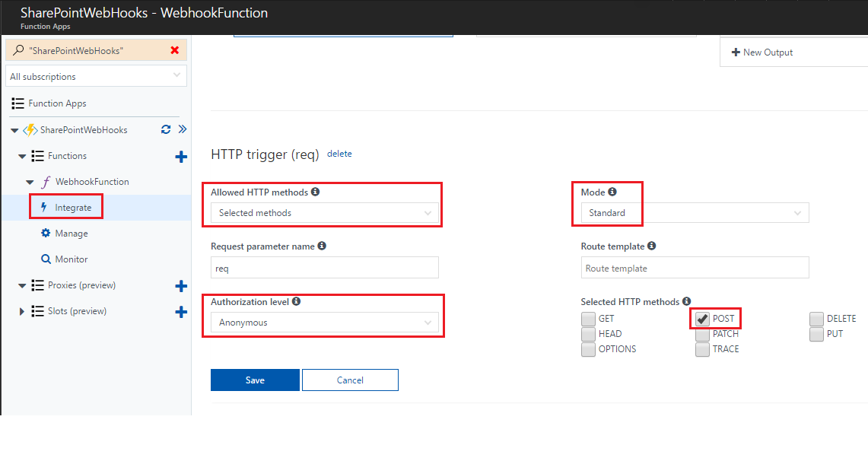Click the delete link beside HTTP trigger
This screenshot has height=461, width=868.
point(339,154)
